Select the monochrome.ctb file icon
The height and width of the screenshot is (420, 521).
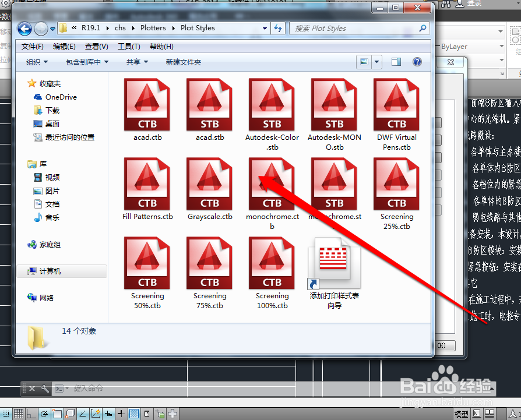pyautogui.click(x=272, y=183)
